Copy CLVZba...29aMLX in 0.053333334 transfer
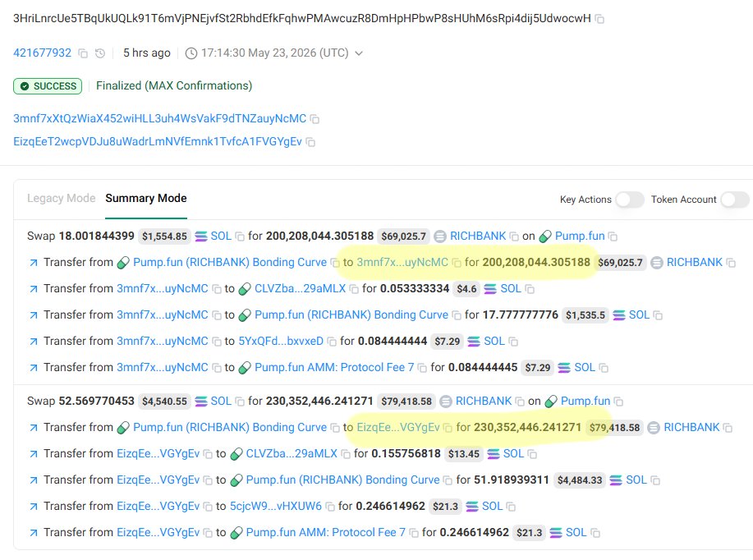753x560 pixels. coord(354,289)
